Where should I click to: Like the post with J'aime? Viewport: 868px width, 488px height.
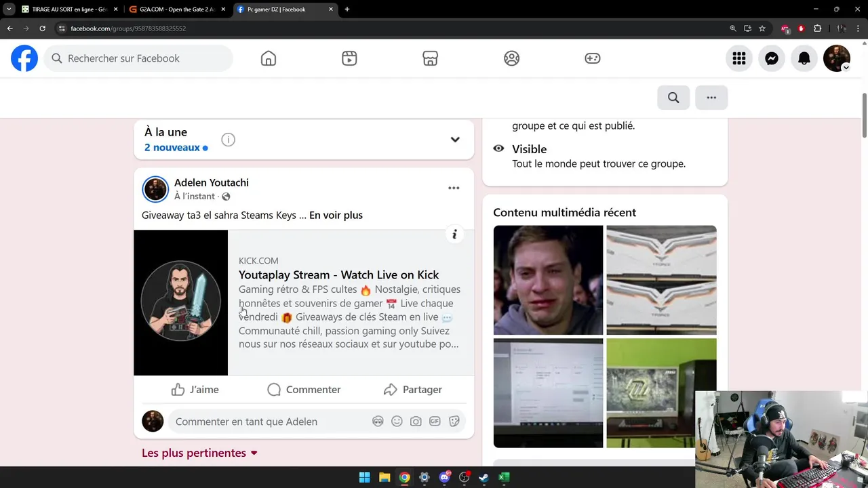click(195, 390)
